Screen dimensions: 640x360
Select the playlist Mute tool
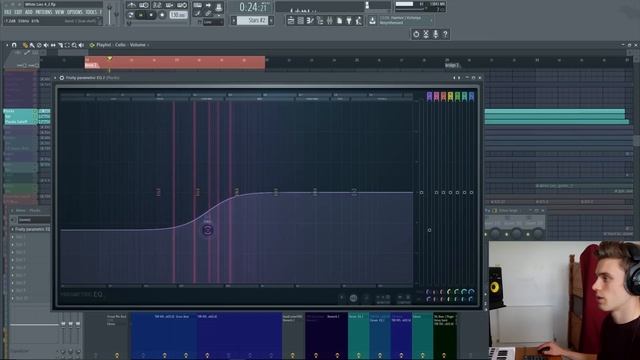46,45
